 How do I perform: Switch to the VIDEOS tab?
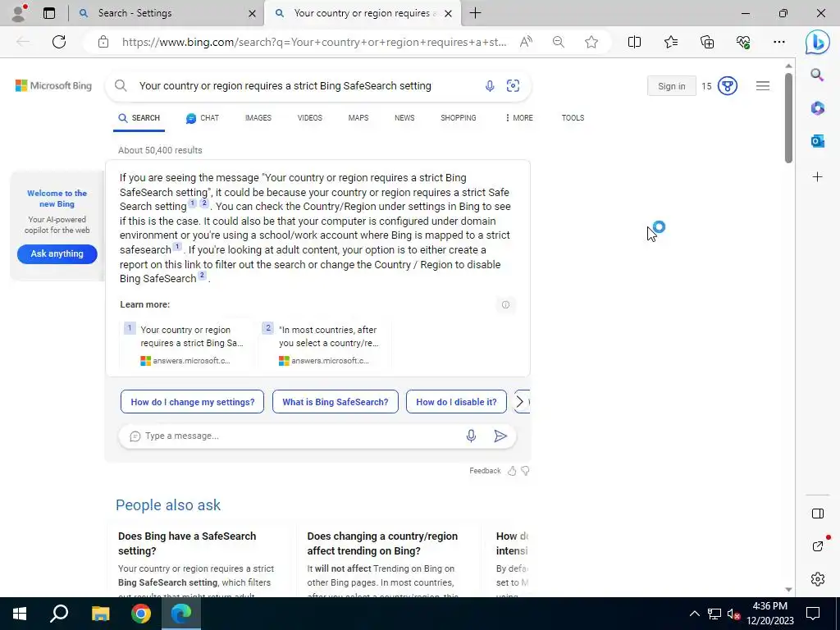coord(309,118)
